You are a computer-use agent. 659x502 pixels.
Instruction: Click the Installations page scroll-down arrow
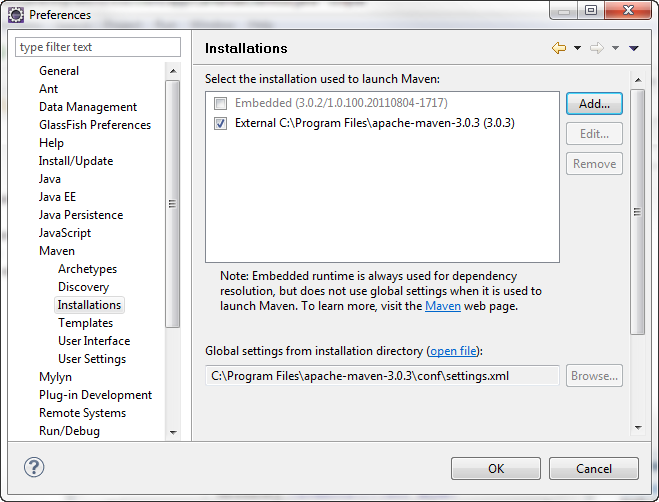click(638, 428)
